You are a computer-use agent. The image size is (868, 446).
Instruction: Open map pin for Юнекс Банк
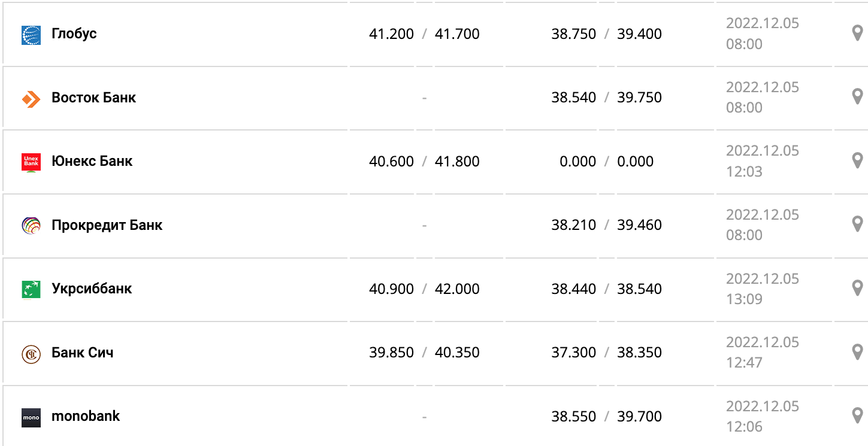857,160
